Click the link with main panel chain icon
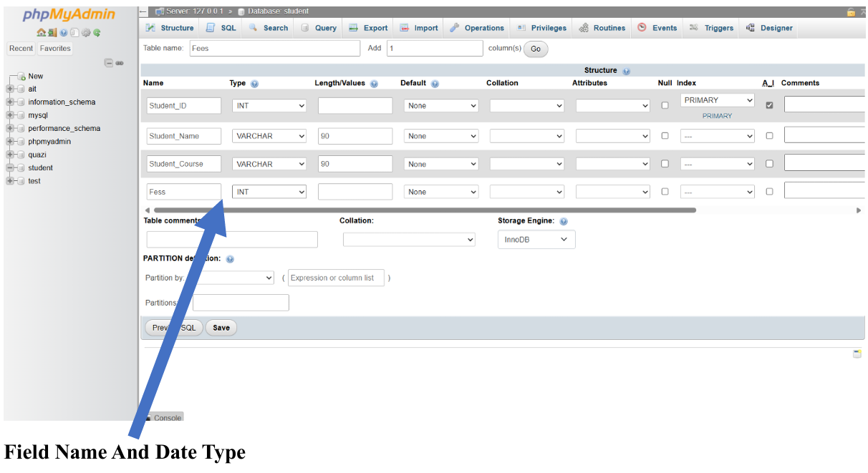This screenshot has height=473, width=868. coord(120,63)
